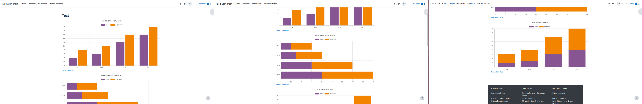Open Dashboard in middle window
644x104 pixels.
point(246,4)
